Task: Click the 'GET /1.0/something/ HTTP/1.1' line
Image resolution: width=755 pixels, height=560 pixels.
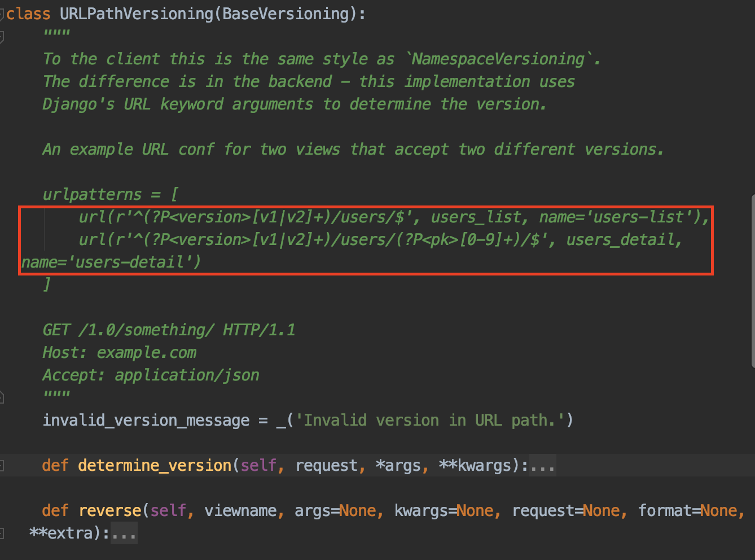Action: point(169,330)
